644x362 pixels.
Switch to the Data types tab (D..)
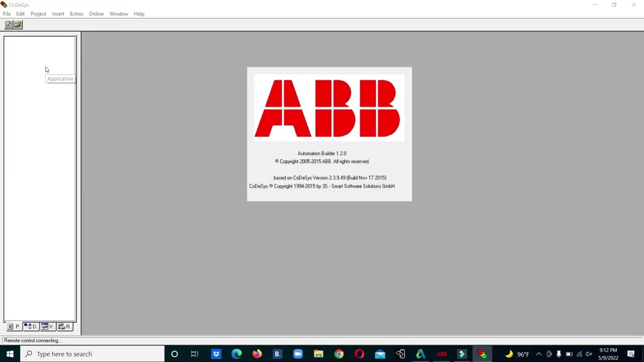(x=31, y=327)
